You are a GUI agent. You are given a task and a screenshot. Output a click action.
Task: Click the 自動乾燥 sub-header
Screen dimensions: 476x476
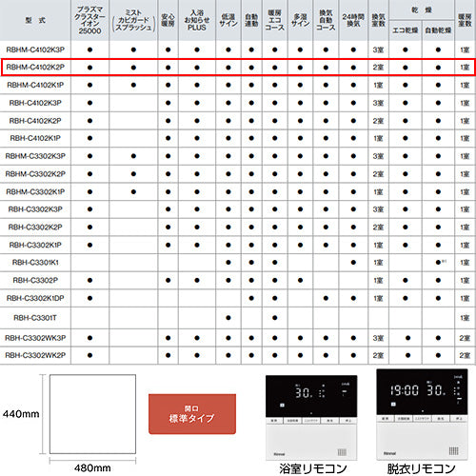click(x=438, y=30)
